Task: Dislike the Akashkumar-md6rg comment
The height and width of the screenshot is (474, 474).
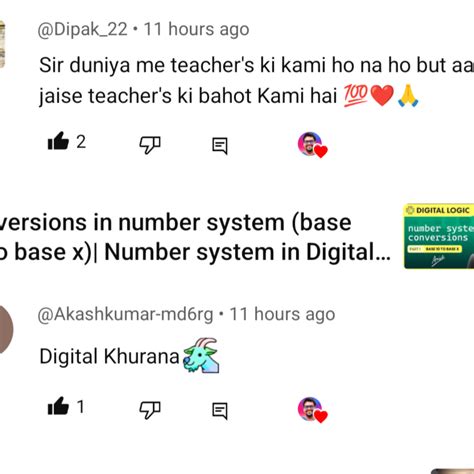Action: [x=150, y=410]
